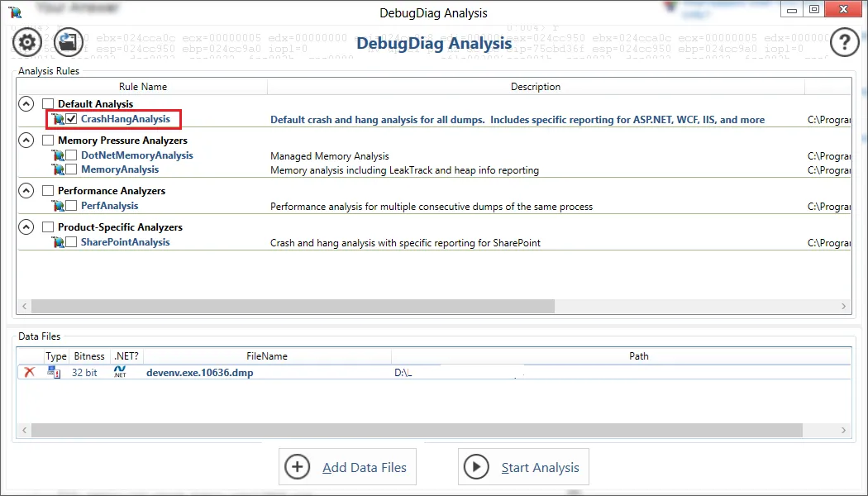Click the DebugDiag app icon in title bar

pyautogui.click(x=15, y=12)
